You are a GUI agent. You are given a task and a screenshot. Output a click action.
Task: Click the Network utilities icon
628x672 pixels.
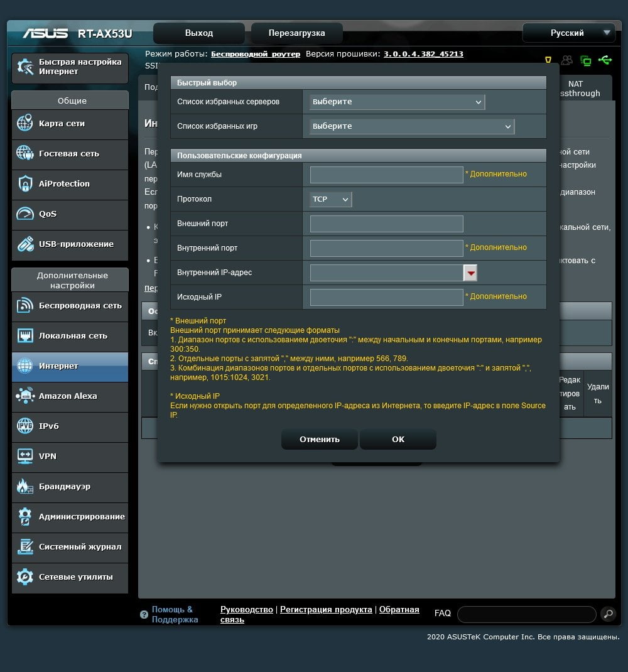click(25, 577)
